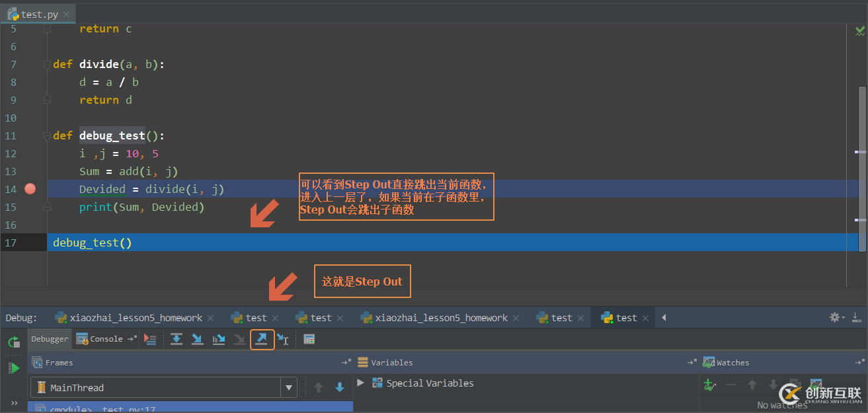The height and width of the screenshot is (413, 868).
Task: Click the pin icon beside the Console tab
Action: tap(132, 339)
